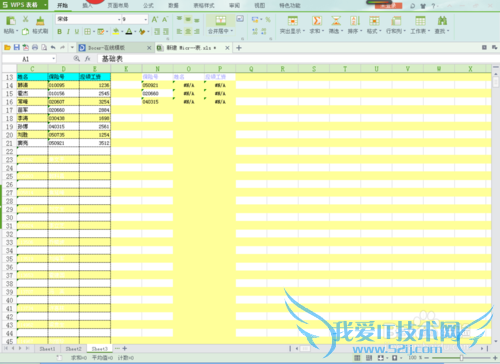This screenshot has width=500, height=364.
Task: Toggle align text right
Action: pyautogui.click(x=197, y=31)
